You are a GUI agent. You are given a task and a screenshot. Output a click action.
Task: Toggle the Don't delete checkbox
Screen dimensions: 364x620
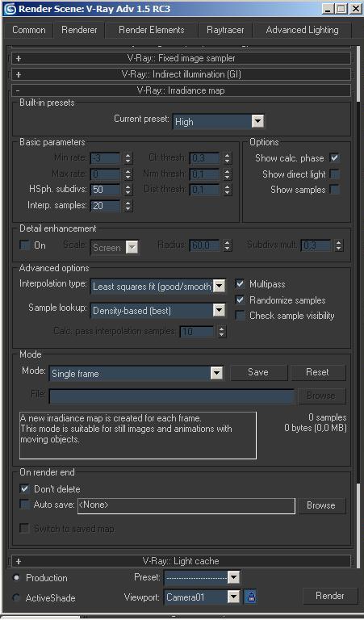tap(24, 488)
